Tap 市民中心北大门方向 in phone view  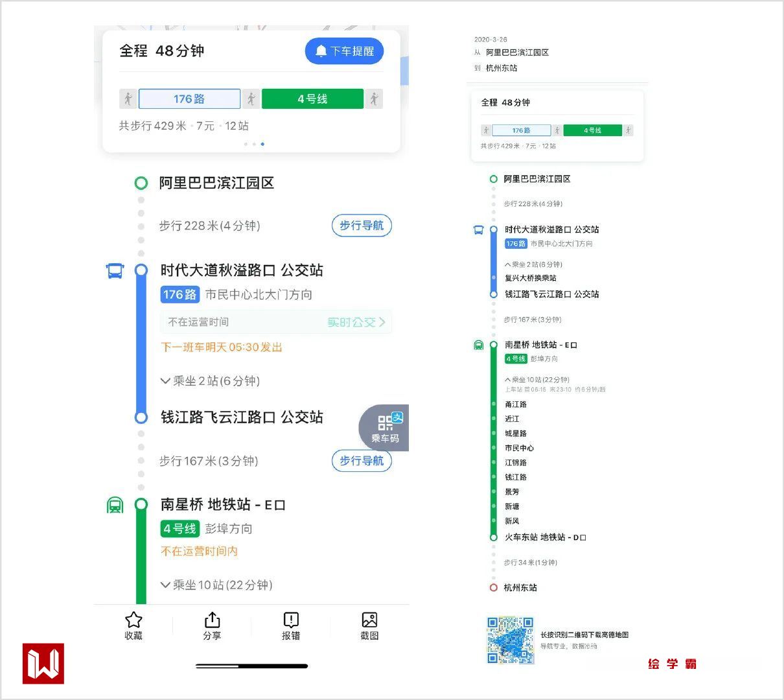tap(259, 294)
